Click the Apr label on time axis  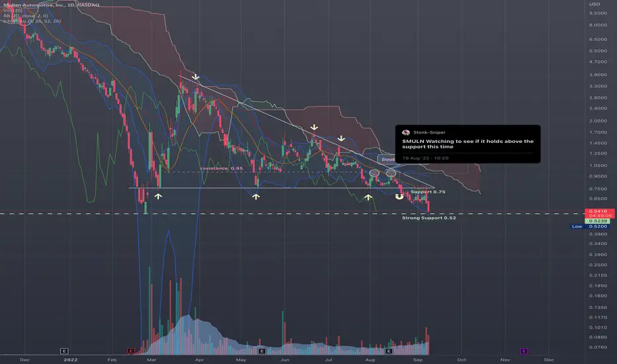click(x=199, y=359)
